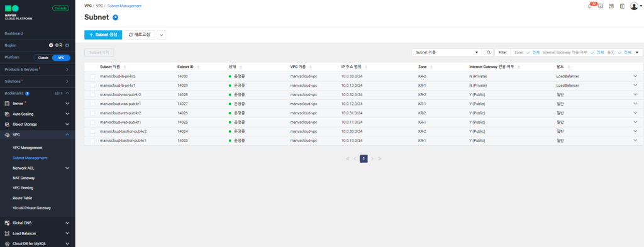The width and height of the screenshot is (644, 247).
Task: Open the Subnet 이름 search dropdown
Action: point(447,53)
